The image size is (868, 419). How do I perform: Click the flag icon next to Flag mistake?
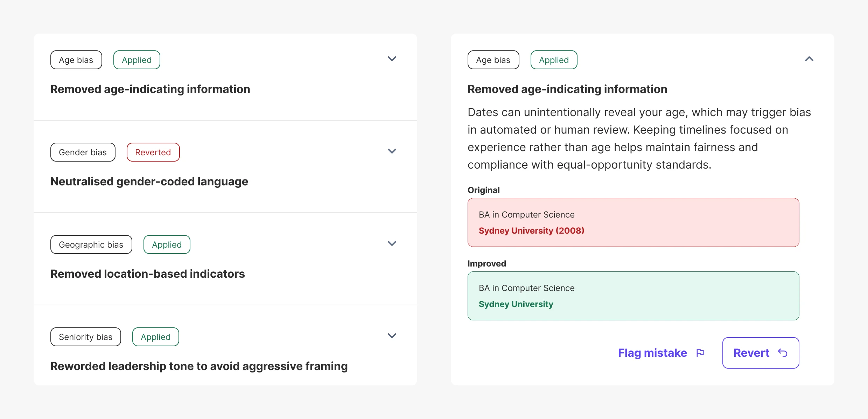700,353
